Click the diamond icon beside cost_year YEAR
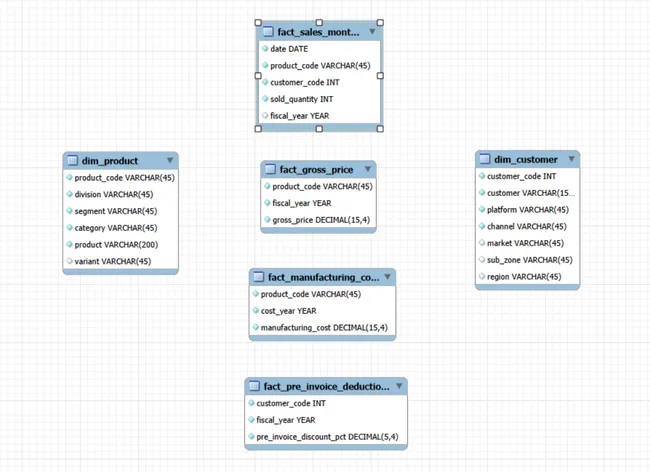Viewport: 650px width, 472px height. [x=256, y=310]
